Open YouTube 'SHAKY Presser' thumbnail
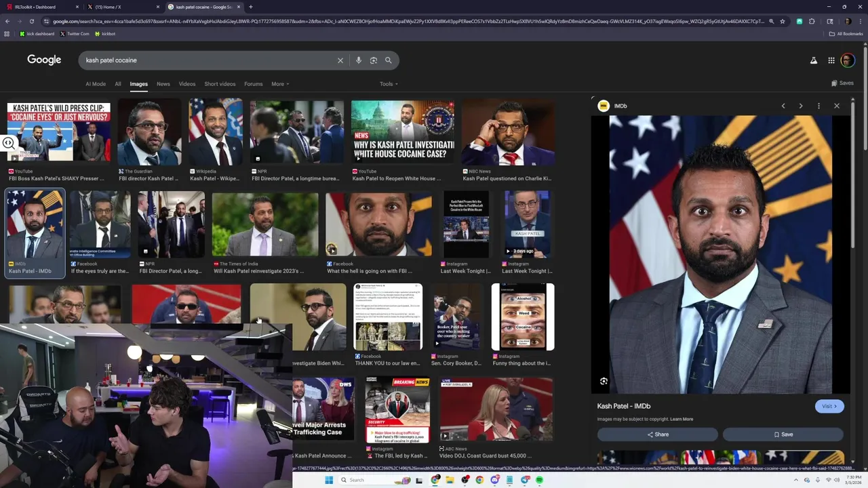The image size is (868, 488). (58, 131)
